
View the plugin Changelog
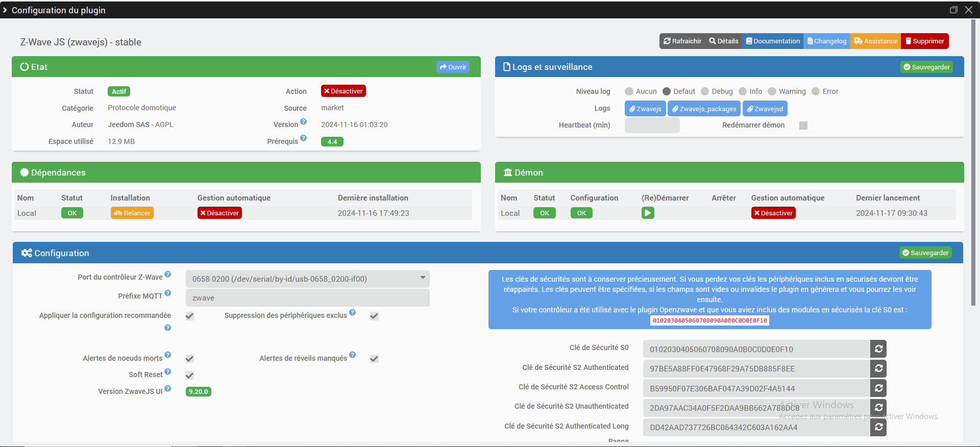(x=827, y=41)
